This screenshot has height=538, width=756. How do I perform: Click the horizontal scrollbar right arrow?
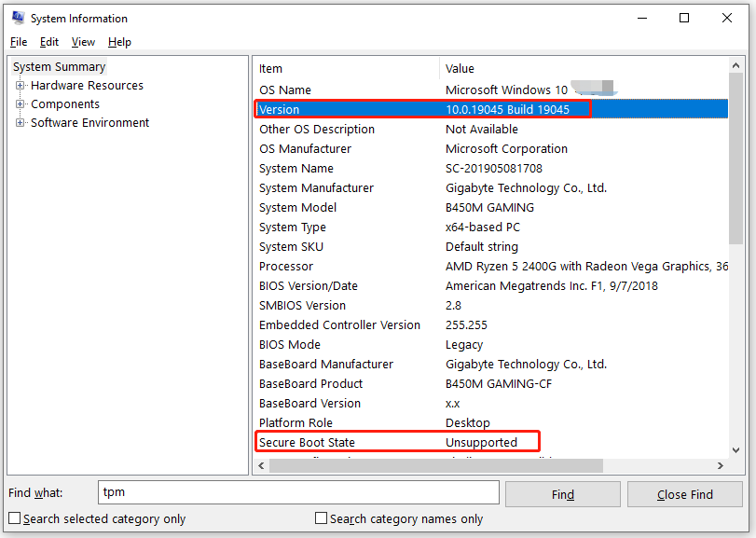pos(720,465)
